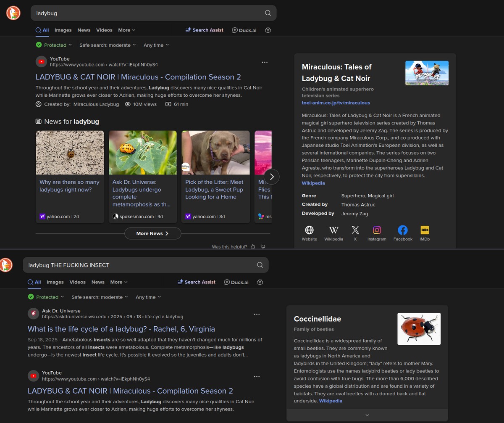This screenshot has width=504, height=423.
Task: Expand the Any time filter
Action: (x=156, y=45)
